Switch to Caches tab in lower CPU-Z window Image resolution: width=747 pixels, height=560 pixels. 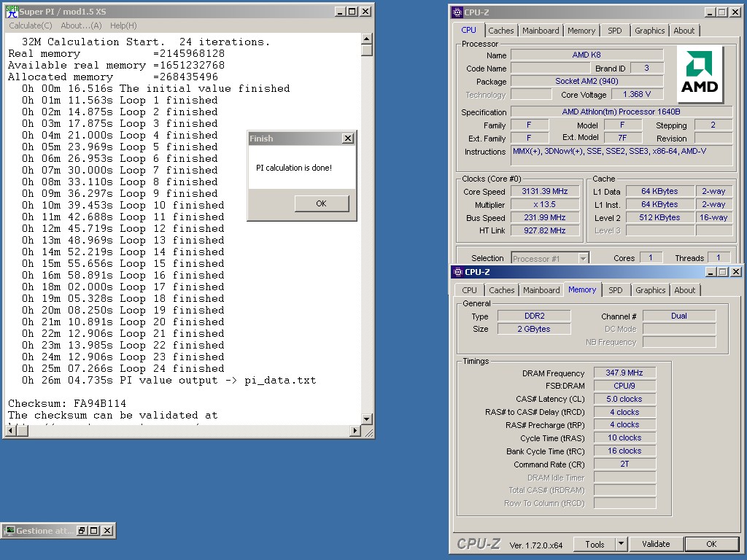tap(502, 290)
